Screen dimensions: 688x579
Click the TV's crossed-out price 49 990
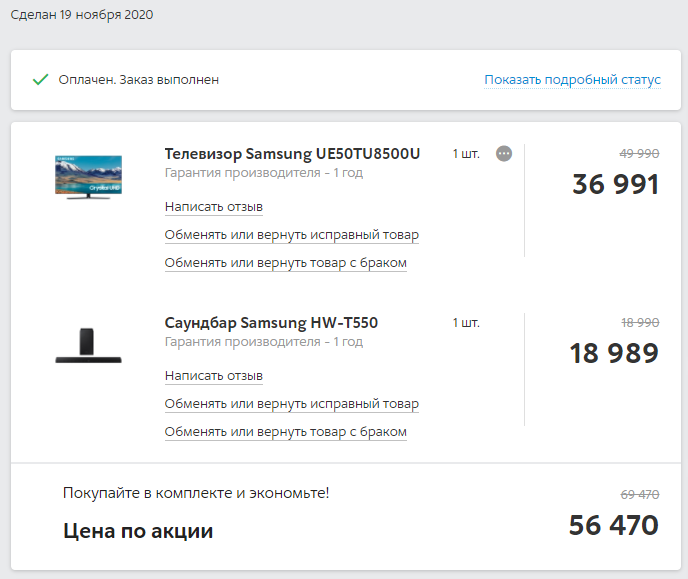pyautogui.click(x=639, y=153)
